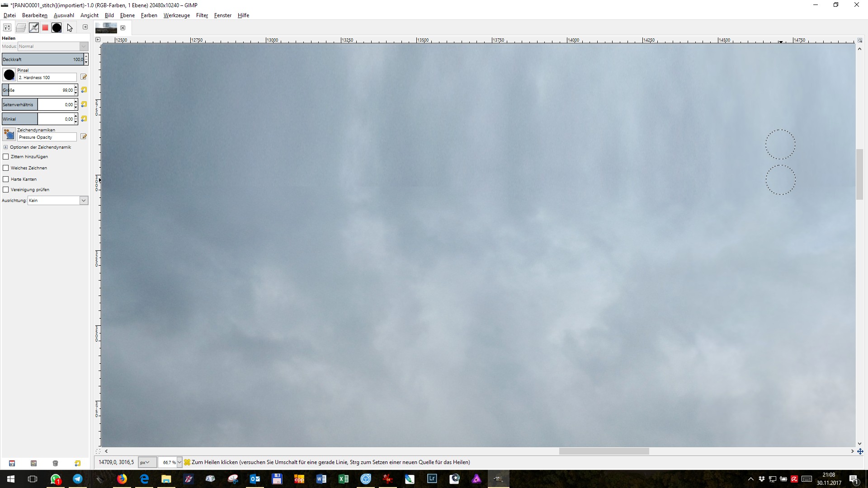
Task: Click the navigate image icon bottom-right
Action: [x=860, y=451]
